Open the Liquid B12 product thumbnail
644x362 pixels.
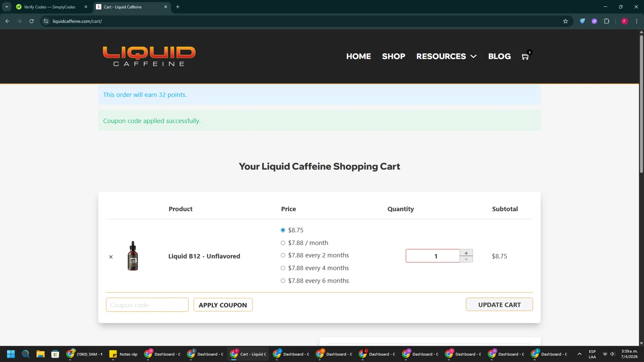click(133, 256)
